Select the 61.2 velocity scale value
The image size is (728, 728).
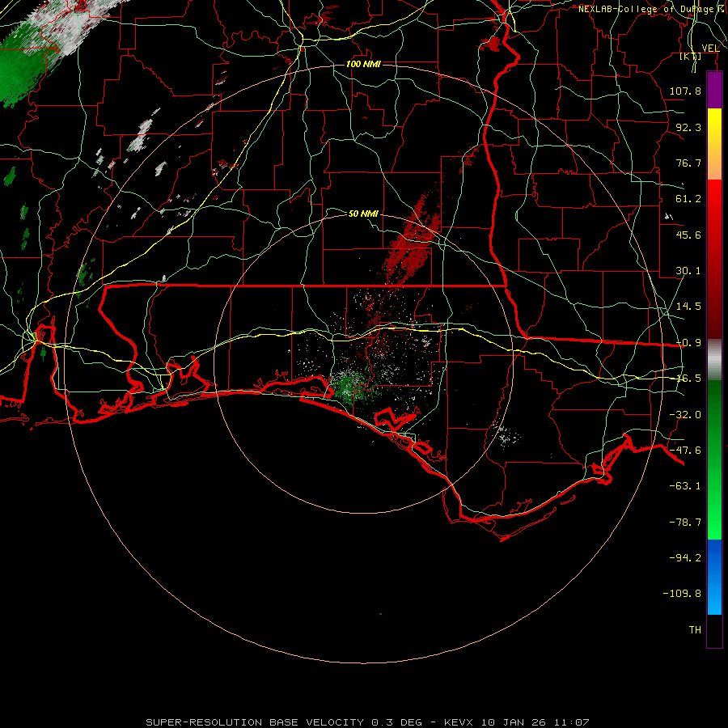click(x=688, y=198)
